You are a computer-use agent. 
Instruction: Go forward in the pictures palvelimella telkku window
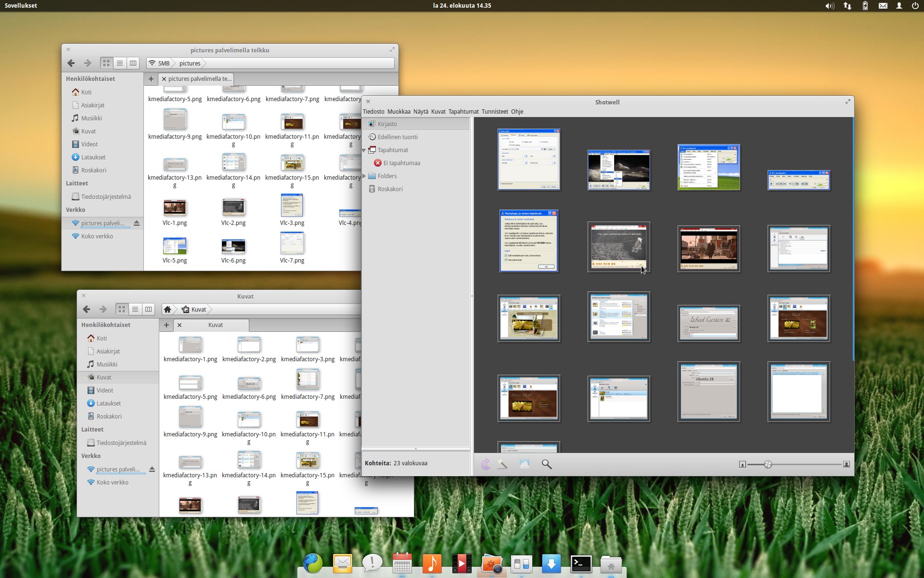pos(88,63)
